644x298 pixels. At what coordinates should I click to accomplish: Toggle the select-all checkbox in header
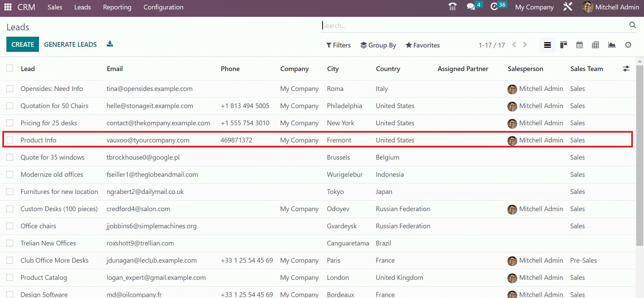pyautogui.click(x=10, y=68)
